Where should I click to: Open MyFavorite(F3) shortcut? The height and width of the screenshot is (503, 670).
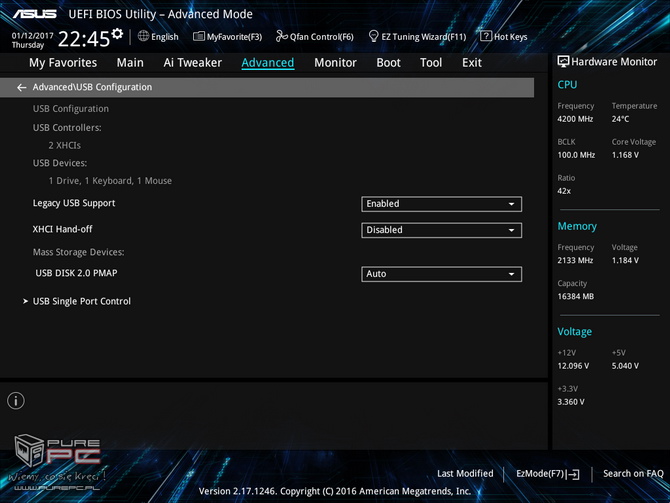228,37
